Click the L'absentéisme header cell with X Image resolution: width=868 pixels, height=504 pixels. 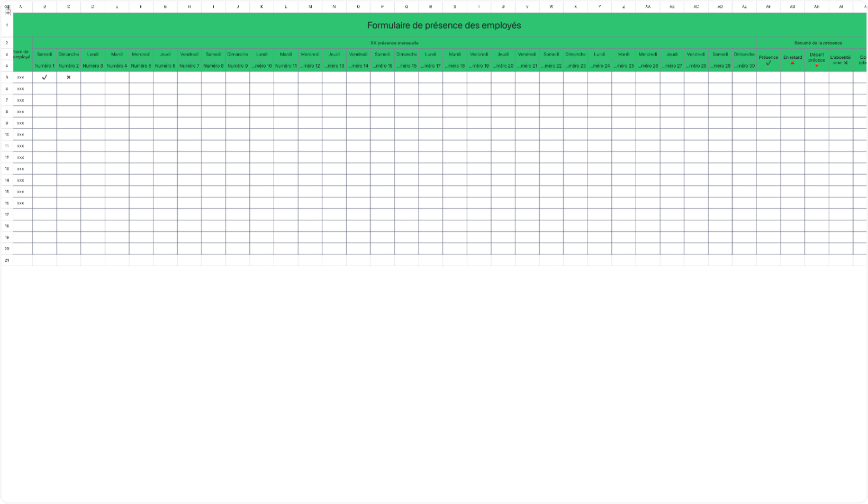(x=841, y=60)
